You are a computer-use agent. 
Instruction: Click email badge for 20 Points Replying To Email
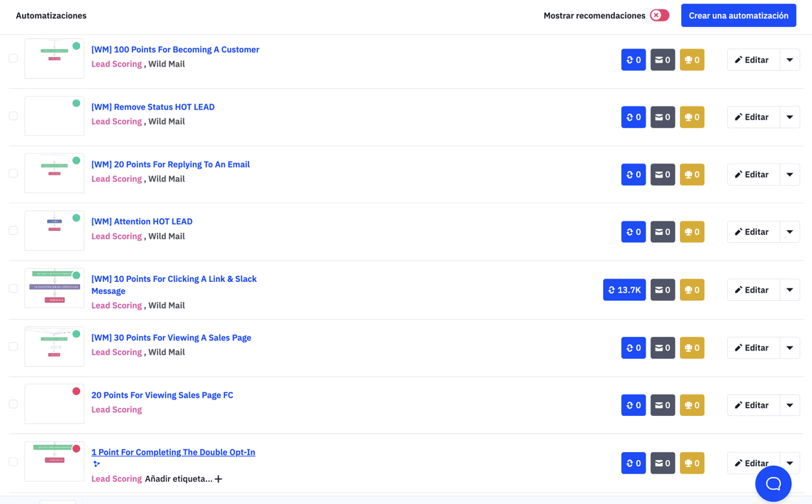(x=663, y=174)
